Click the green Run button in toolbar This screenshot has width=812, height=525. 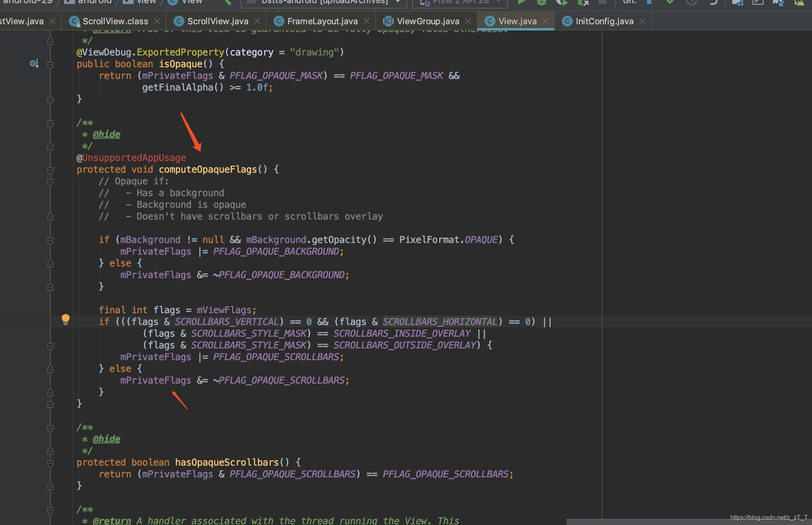coord(521,2)
